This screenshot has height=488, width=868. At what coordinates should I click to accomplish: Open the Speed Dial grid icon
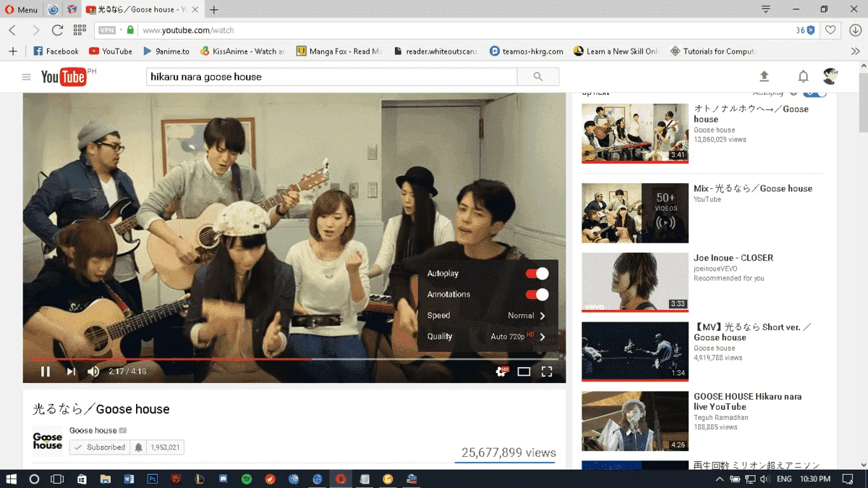pos(80,30)
